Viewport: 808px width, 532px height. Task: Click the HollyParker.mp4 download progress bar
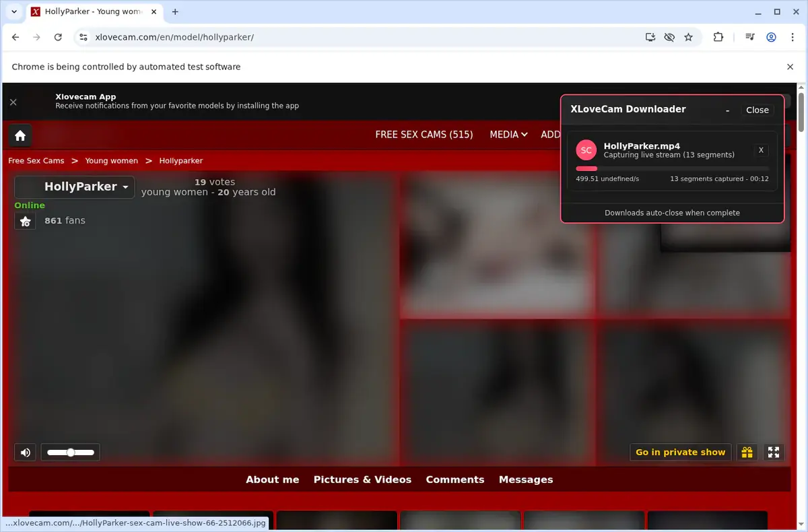click(672, 168)
